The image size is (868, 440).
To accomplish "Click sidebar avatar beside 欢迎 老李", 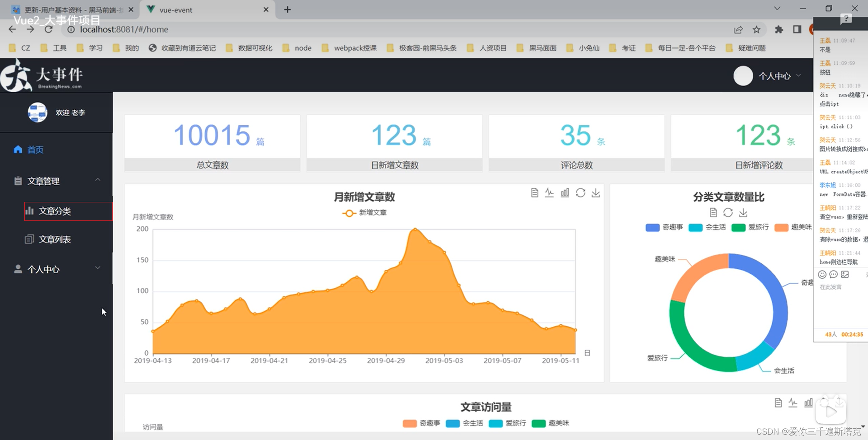I will tap(38, 112).
